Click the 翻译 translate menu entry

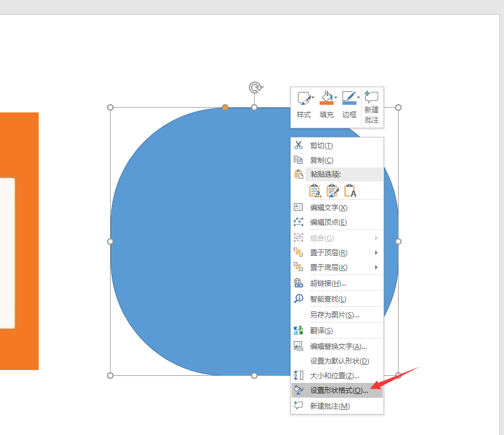[321, 331]
